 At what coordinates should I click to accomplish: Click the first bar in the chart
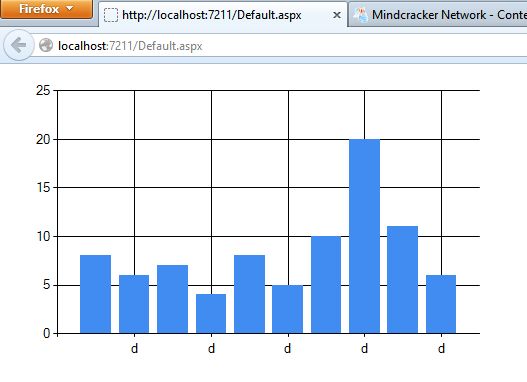[95, 294]
